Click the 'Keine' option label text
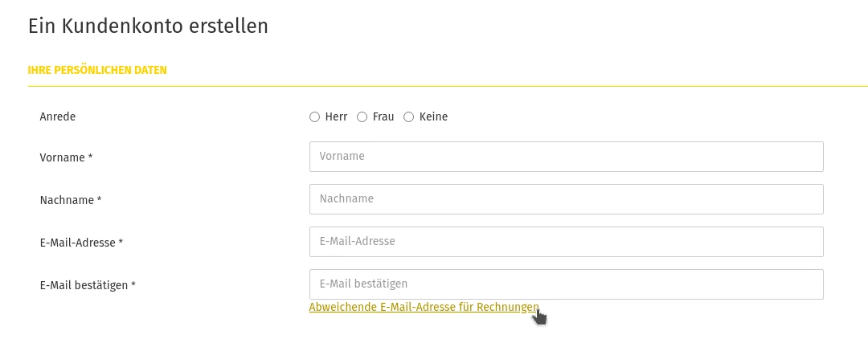The width and height of the screenshot is (868, 339). coord(433,116)
